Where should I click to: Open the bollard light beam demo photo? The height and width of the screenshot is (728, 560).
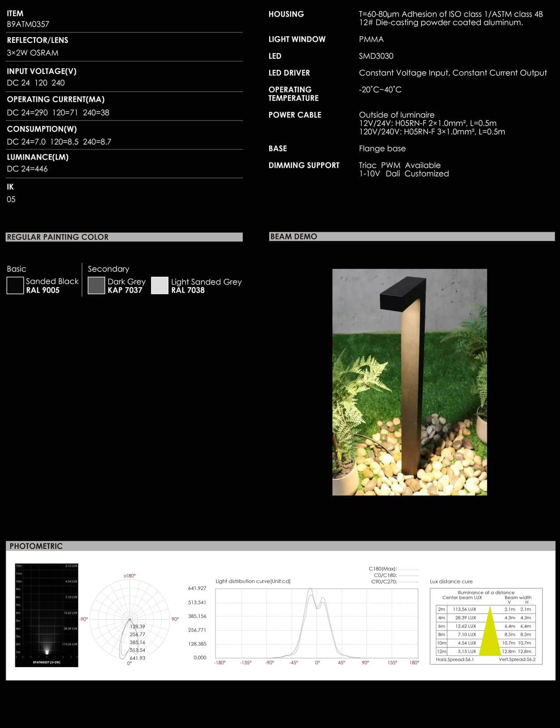(x=409, y=382)
